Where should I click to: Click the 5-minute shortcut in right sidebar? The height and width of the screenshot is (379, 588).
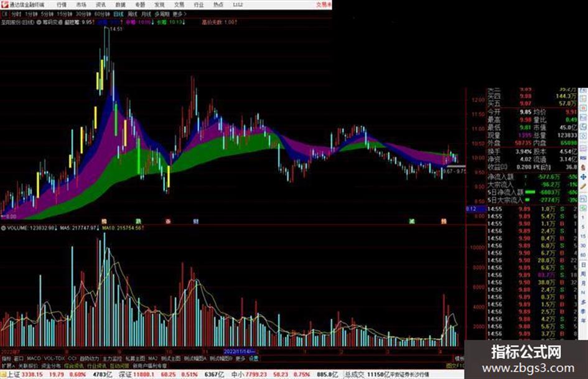pos(583,227)
